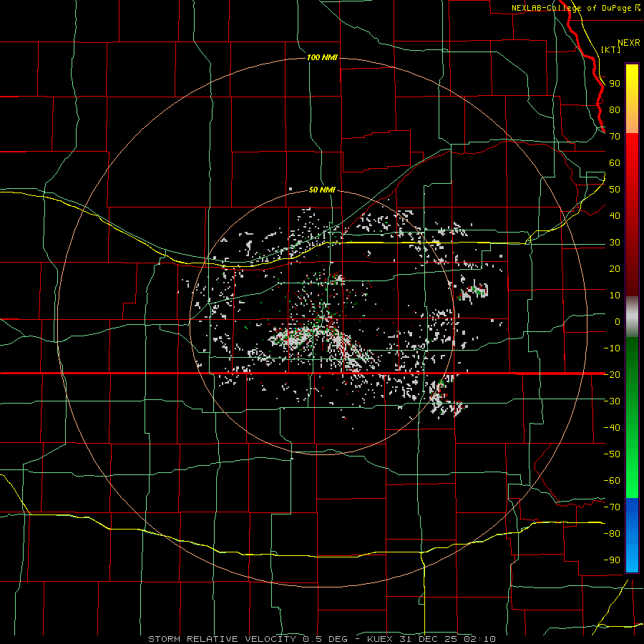Click the STORM RELATIVE VELOCITY product title

tap(223, 639)
